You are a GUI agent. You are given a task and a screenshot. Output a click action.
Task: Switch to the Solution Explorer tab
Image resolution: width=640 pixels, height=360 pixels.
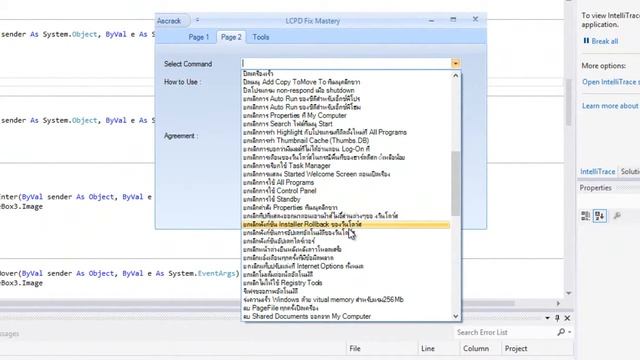pos(630,172)
